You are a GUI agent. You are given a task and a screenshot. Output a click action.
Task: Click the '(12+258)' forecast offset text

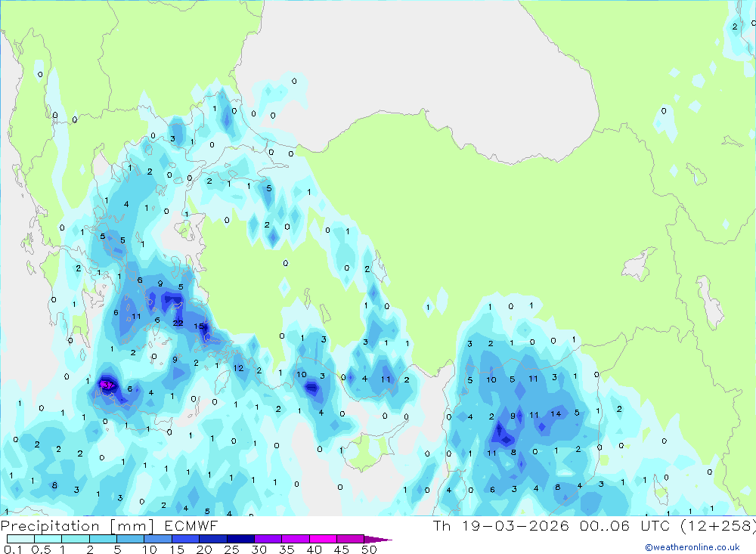click(x=718, y=525)
